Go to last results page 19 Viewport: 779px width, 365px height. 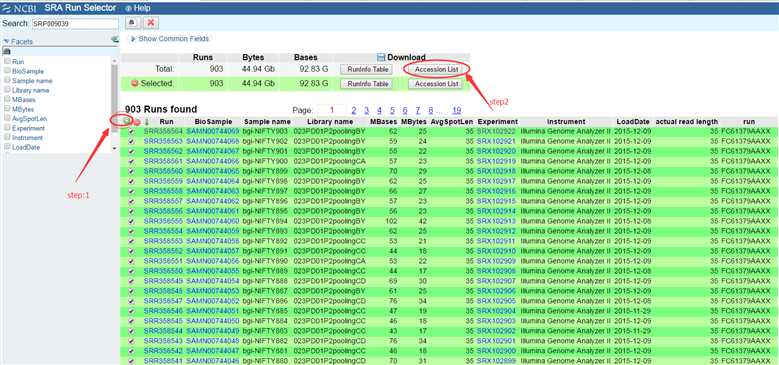[457, 110]
